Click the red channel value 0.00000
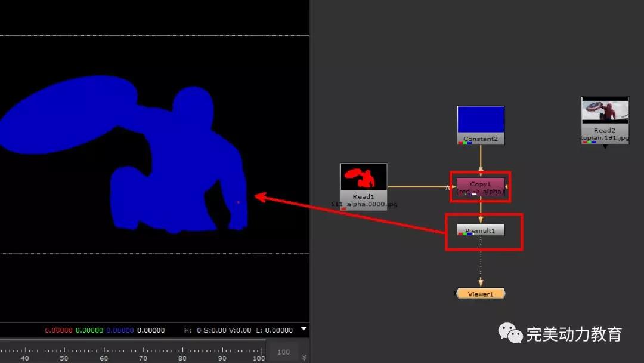Image resolution: width=644 pixels, height=363 pixels. 58,330
